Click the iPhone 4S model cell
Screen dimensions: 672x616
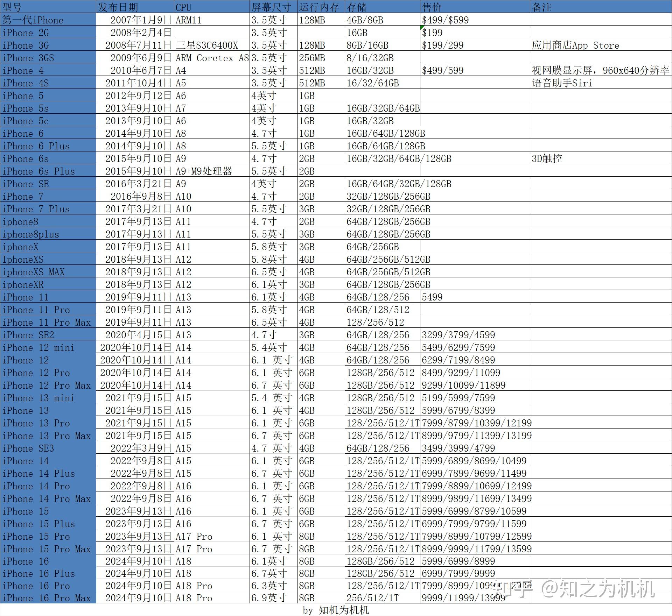click(48, 83)
